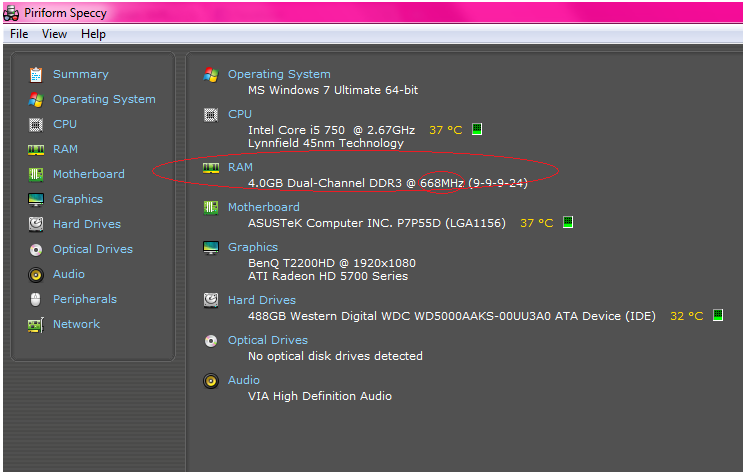
Task: Click the text ASUSTeK Computer INC. P7P55D (LGA1156)
Action: tap(377, 223)
